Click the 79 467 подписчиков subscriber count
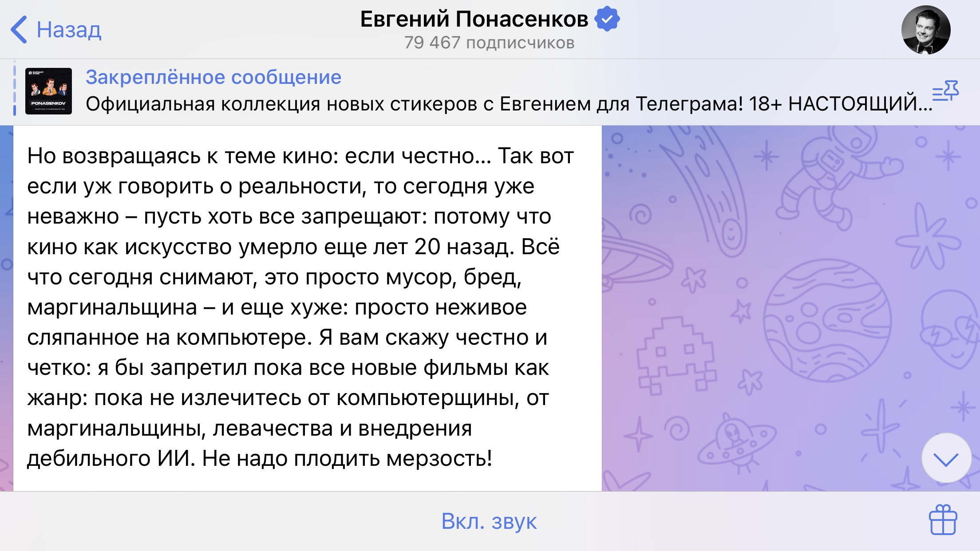This screenshot has height=551, width=980. tap(489, 43)
